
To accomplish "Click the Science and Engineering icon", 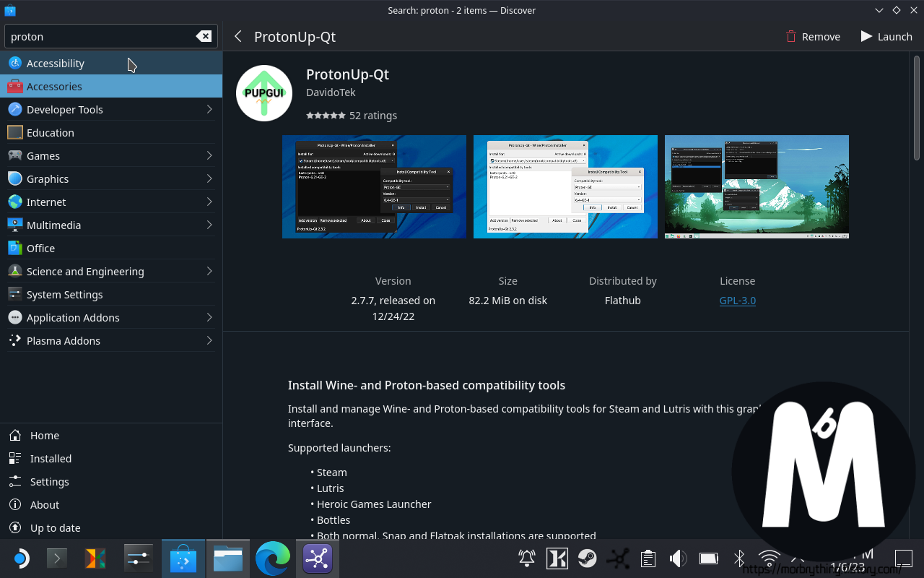I will (14, 271).
